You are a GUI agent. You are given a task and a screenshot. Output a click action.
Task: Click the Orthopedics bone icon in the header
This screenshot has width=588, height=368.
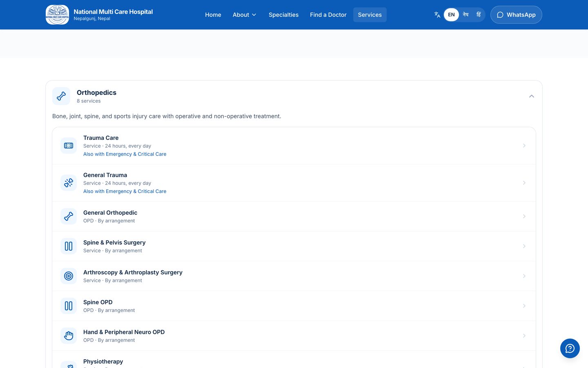tap(61, 96)
